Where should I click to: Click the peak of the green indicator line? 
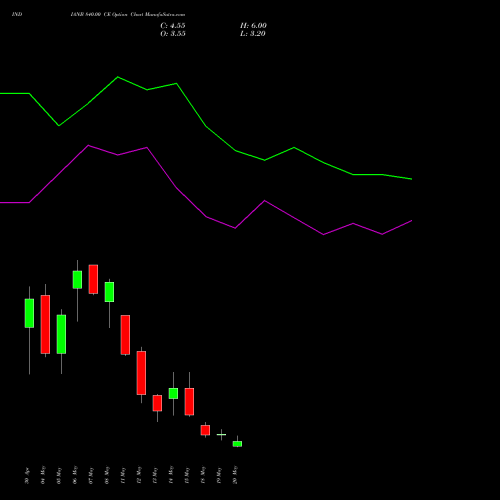coord(118,77)
